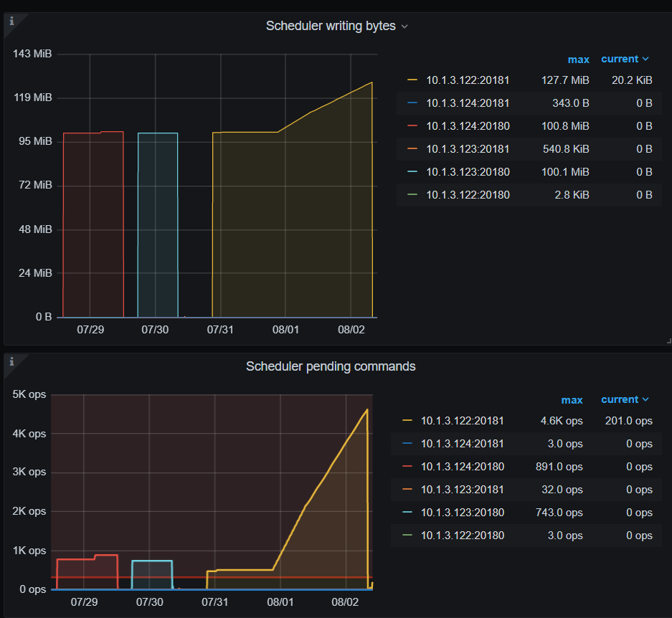Click yellow line icon for 10.1.3.122:20181 in writing bytes legend
Screen dimensions: 672x618
click(x=412, y=80)
